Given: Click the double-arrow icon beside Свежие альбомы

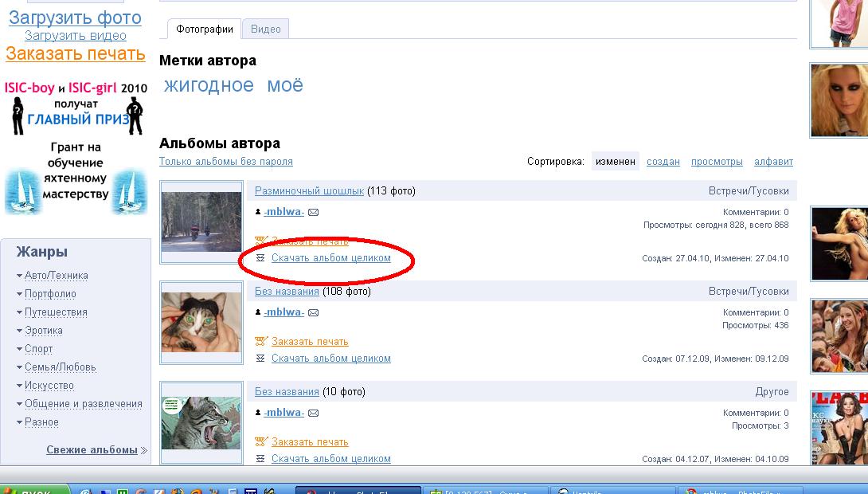Looking at the screenshot, I should point(144,450).
